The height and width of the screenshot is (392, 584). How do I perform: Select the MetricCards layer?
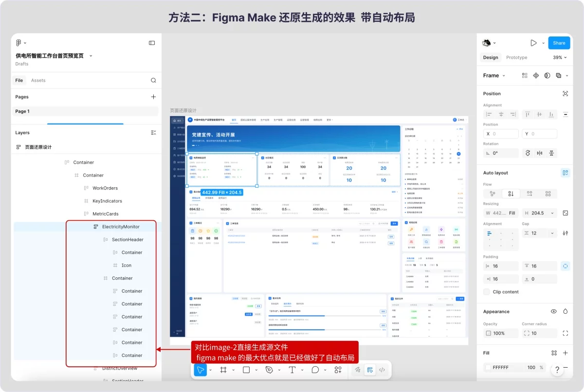[x=105, y=214]
